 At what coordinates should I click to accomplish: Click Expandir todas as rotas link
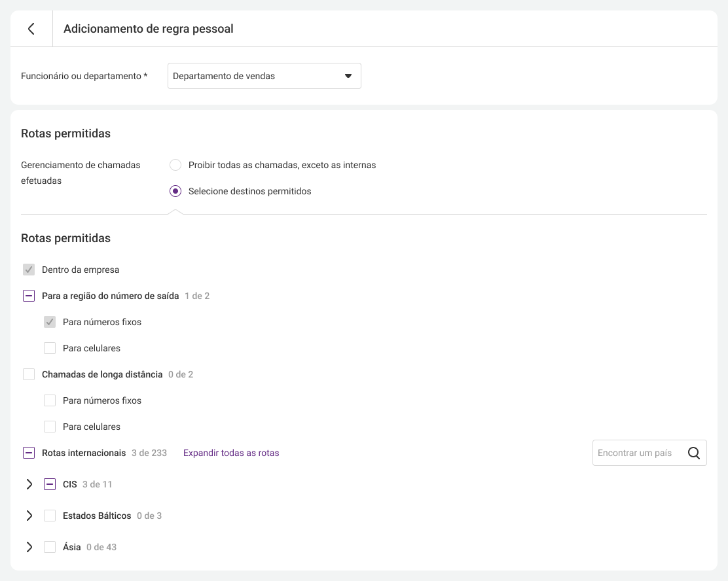click(231, 453)
